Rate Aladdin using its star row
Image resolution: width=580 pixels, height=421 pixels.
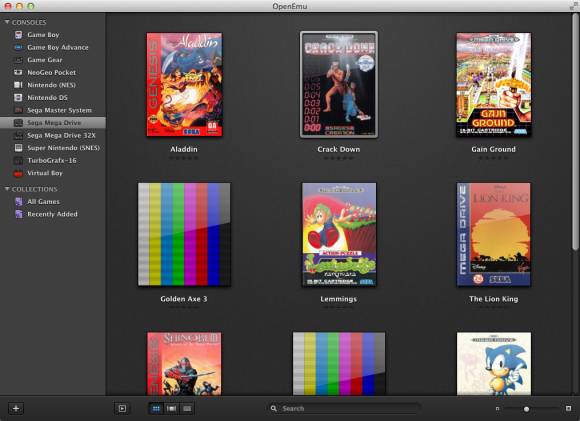tap(184, 158)
